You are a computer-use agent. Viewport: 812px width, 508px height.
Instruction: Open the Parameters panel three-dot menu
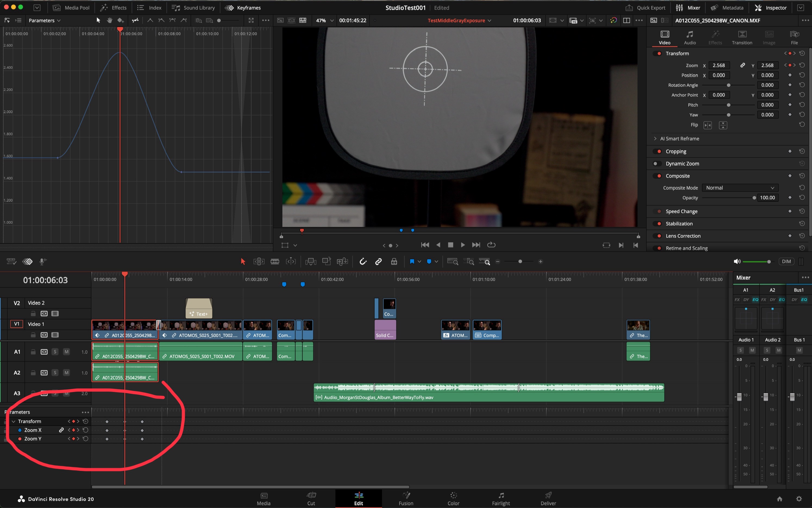click(85, 412)
